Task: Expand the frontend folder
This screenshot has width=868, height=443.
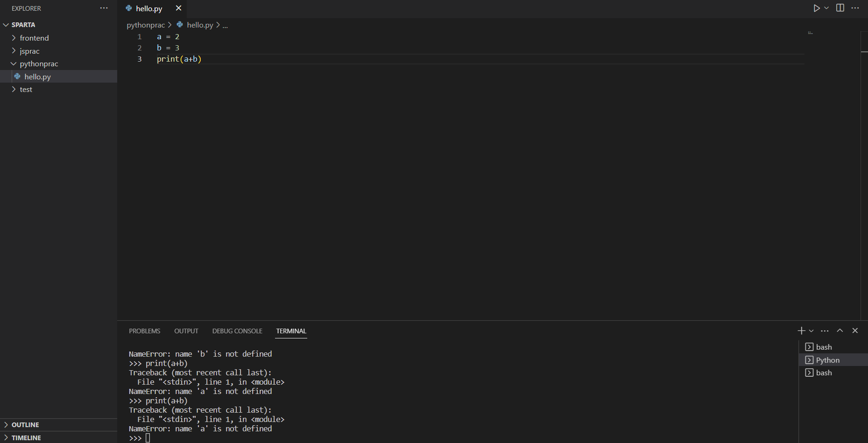Action: (58, 38)
